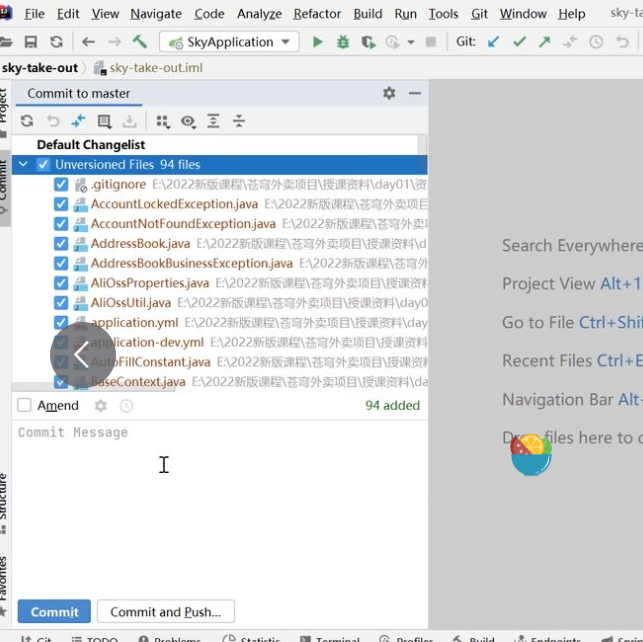This screenshot has width=643, height=642.
Task: Click sky-take-out breadcrumb in navigation bar
Action: click(x=39, y=68)
